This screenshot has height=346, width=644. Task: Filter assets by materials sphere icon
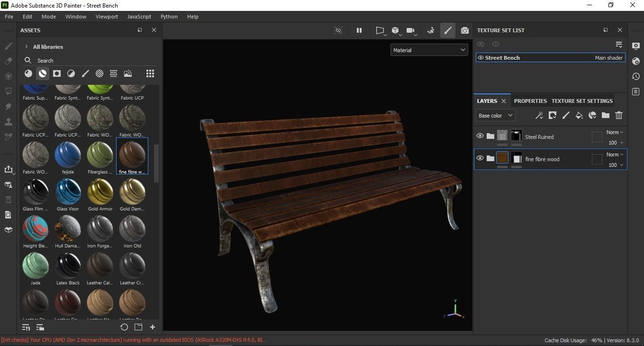28,73
